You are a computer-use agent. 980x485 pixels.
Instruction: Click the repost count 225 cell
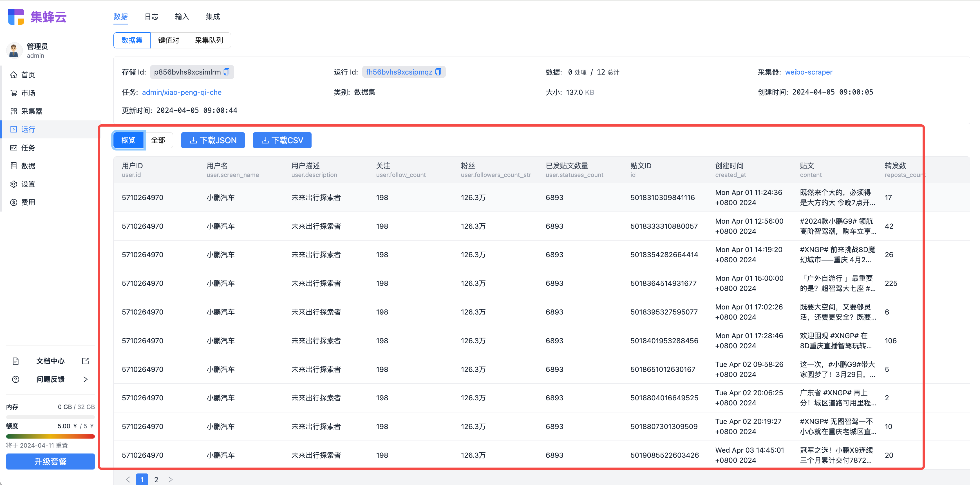tap(891, 283)
